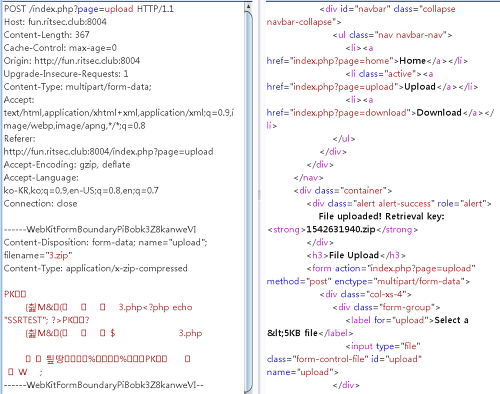This screenshot has width=500, height=394.
Task: Click the div id="navbar" line in response
Action: (x=387, y=9)
